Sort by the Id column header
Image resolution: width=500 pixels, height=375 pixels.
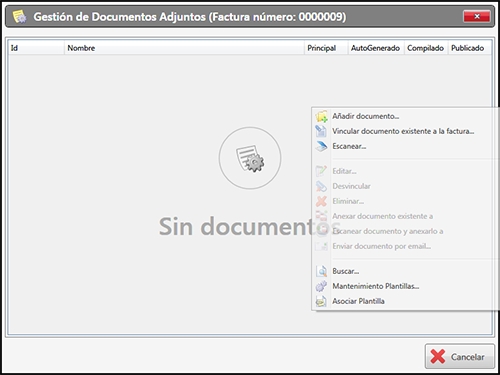[x=36, y=48]
